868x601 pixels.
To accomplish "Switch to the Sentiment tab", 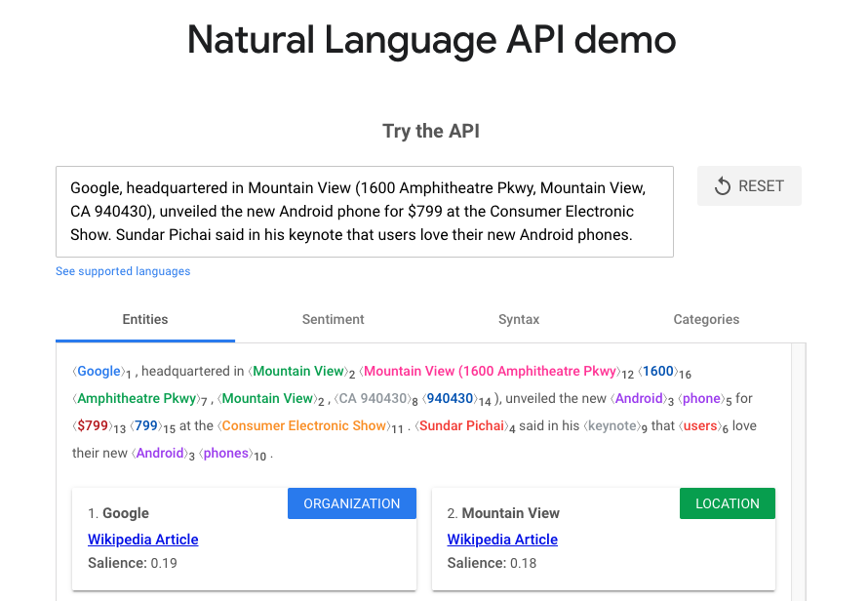I will click(333, 319).
